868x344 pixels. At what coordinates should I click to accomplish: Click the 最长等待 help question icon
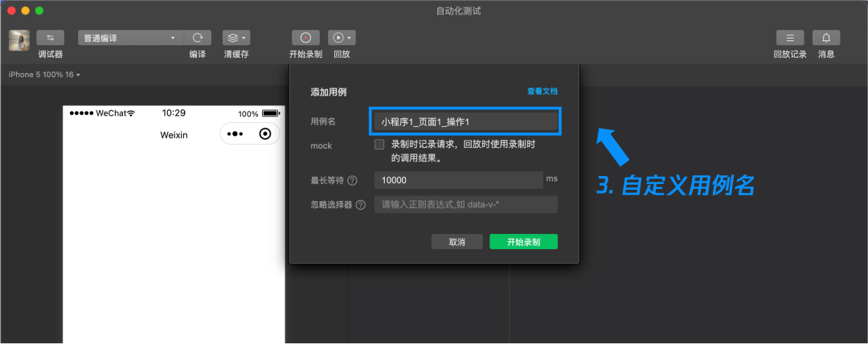352,181
